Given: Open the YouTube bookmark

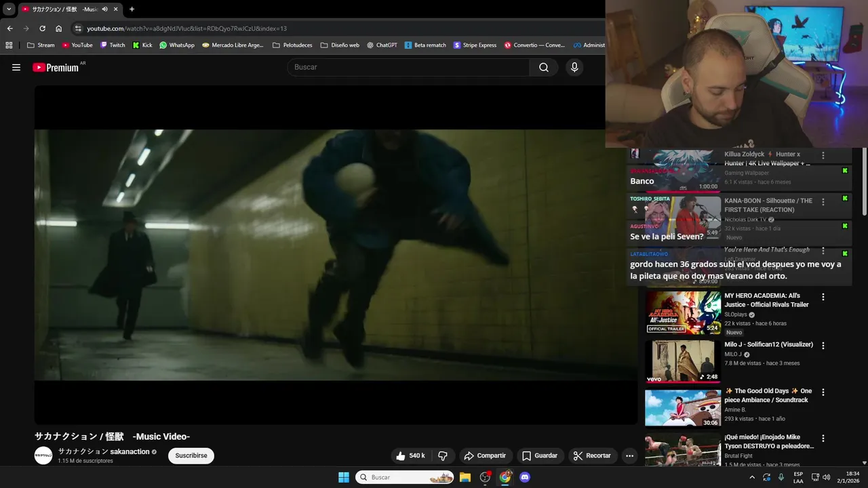Looking at the screenshot, I should 77,45.
